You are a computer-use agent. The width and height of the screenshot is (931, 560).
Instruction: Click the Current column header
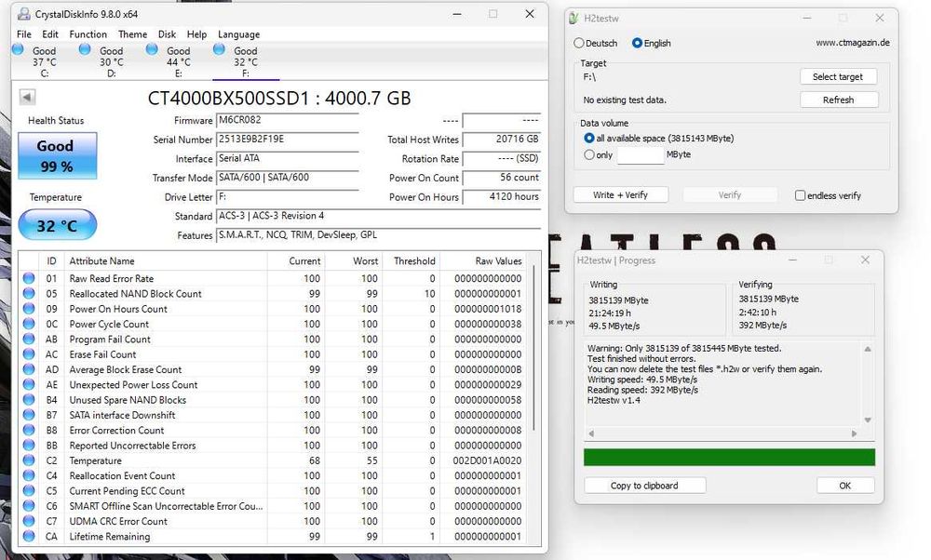(x=304, y=261)
